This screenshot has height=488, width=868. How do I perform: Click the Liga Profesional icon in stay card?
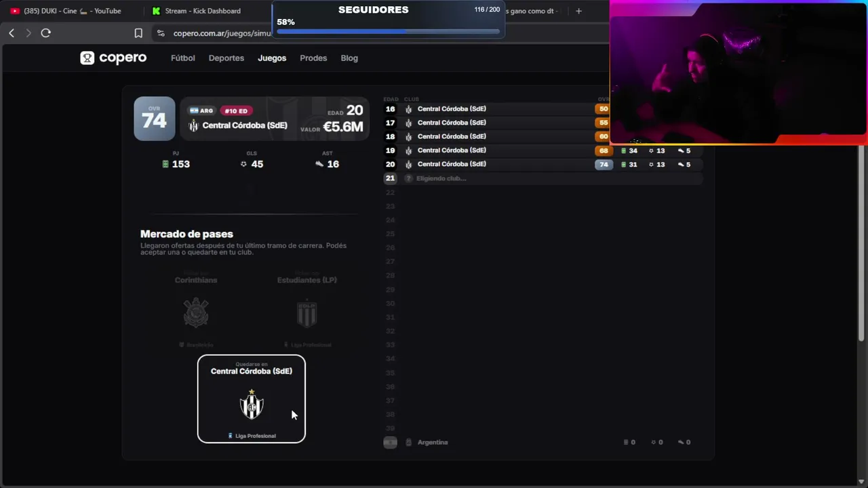tap(231, 436)
